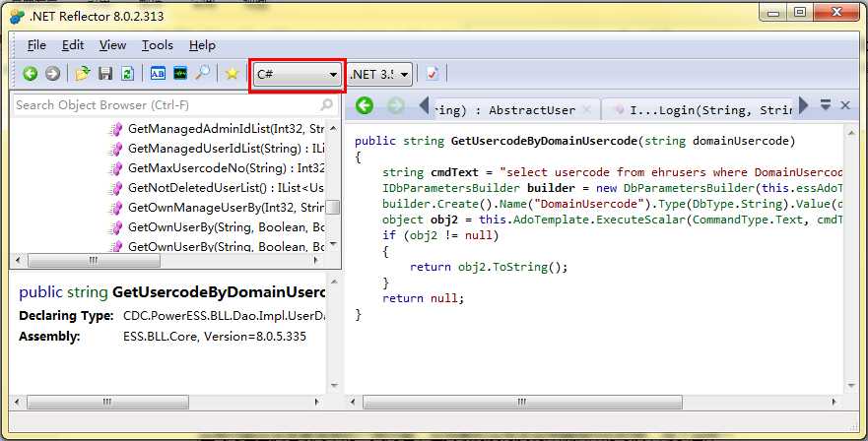Screen dimensions: 868x441
Task: Click the green waveform analyzer icon
Action: coord(180,74)
